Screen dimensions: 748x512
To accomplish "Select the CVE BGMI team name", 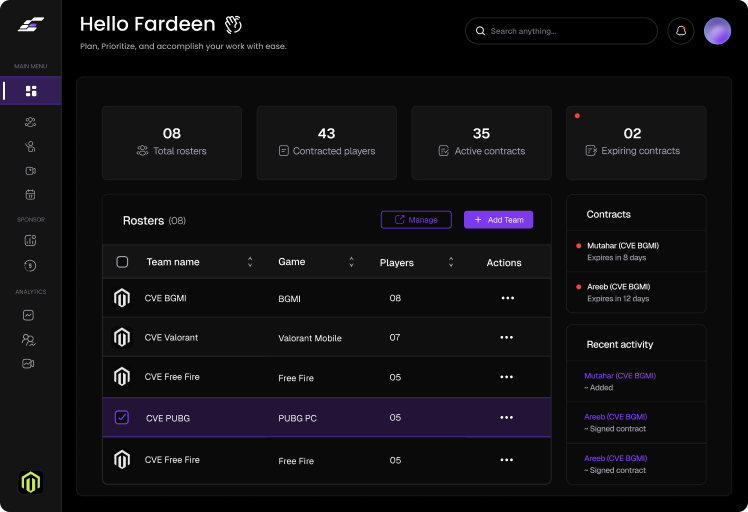I will point(166,298).
